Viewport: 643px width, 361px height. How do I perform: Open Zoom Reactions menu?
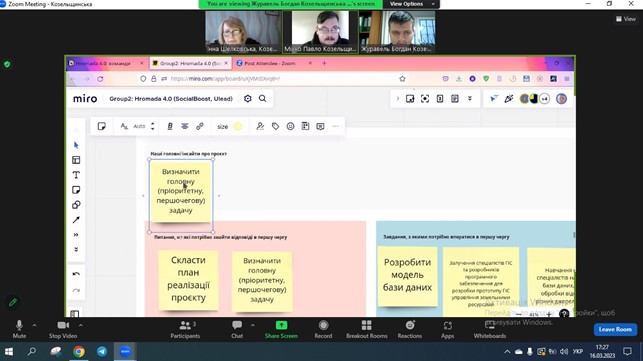tap(410, 329)
